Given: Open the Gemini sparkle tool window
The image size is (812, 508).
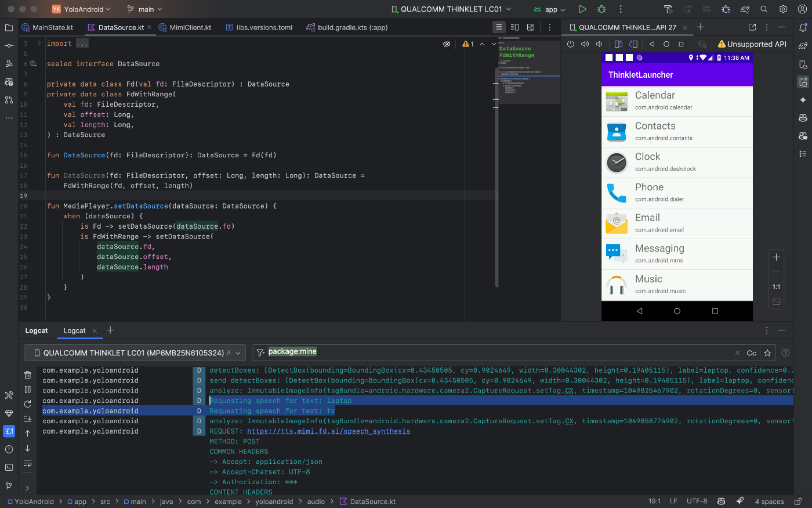Looking at the screenshot, I should pos(803,100).
